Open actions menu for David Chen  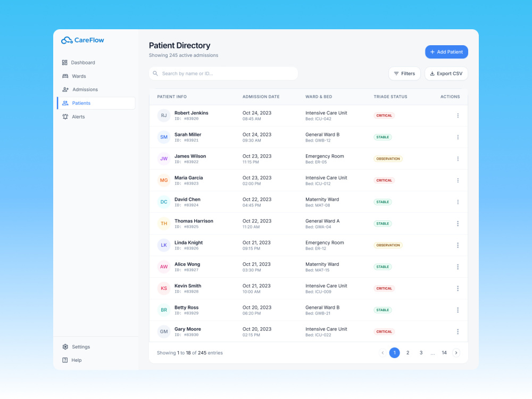458,202
